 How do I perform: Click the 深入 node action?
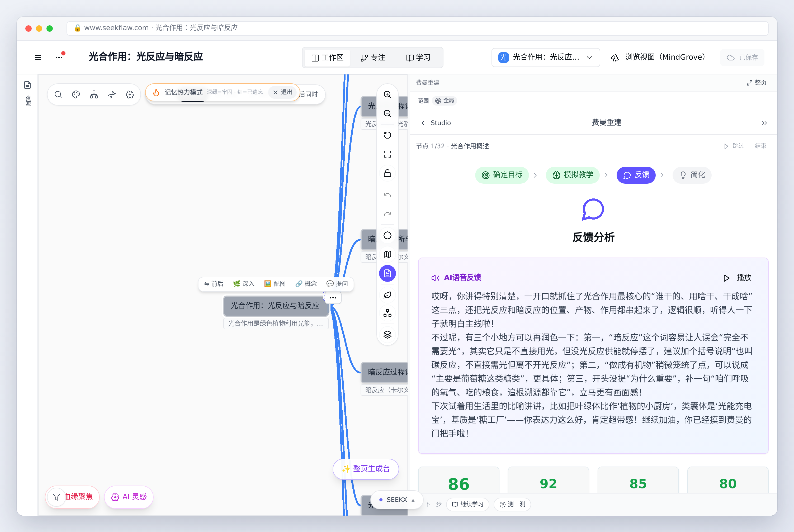(244, 284)
